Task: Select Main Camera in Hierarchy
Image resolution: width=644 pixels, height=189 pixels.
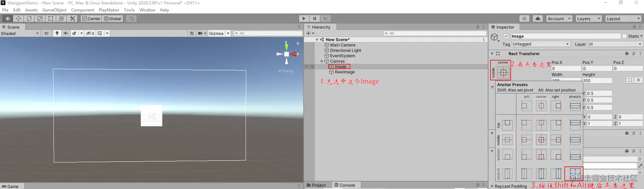Action: click(342, 45)
